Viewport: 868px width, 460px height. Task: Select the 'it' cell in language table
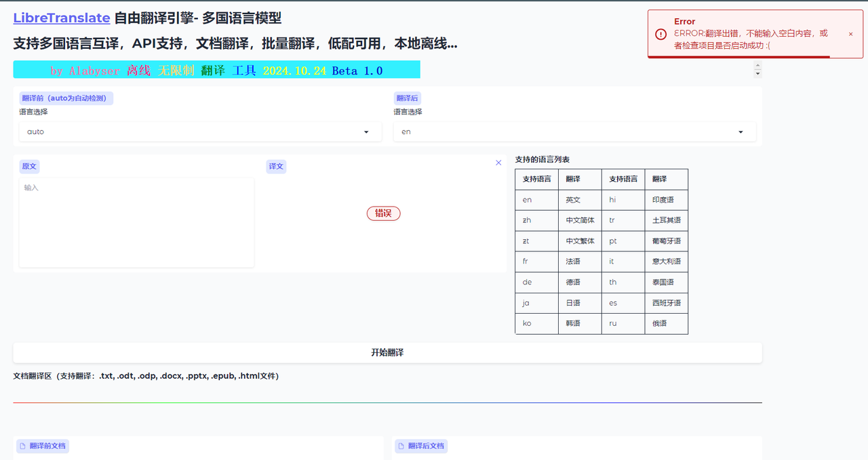coord(623,262)
